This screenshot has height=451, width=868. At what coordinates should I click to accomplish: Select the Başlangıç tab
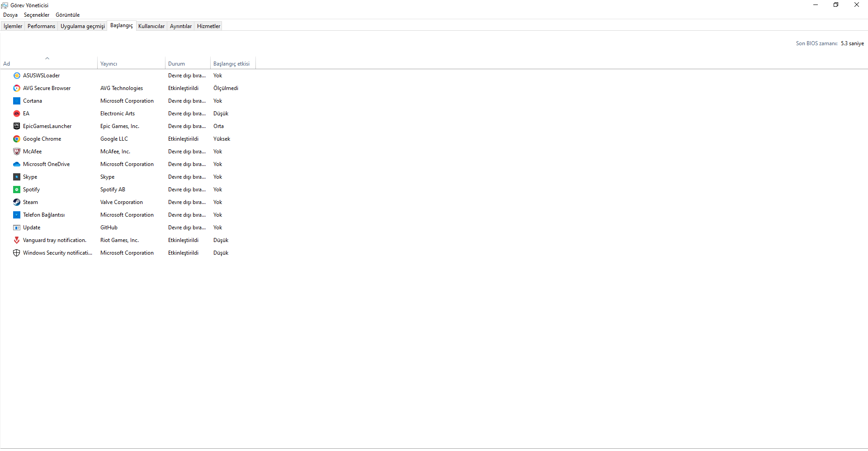pyautogui.click(x=122, y=25)
